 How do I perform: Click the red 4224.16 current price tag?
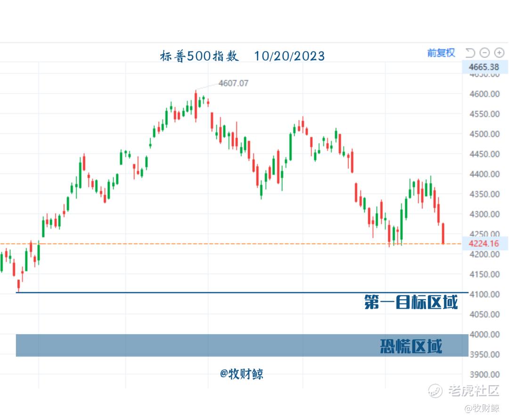pyautogui.click(x=484, y=243)
